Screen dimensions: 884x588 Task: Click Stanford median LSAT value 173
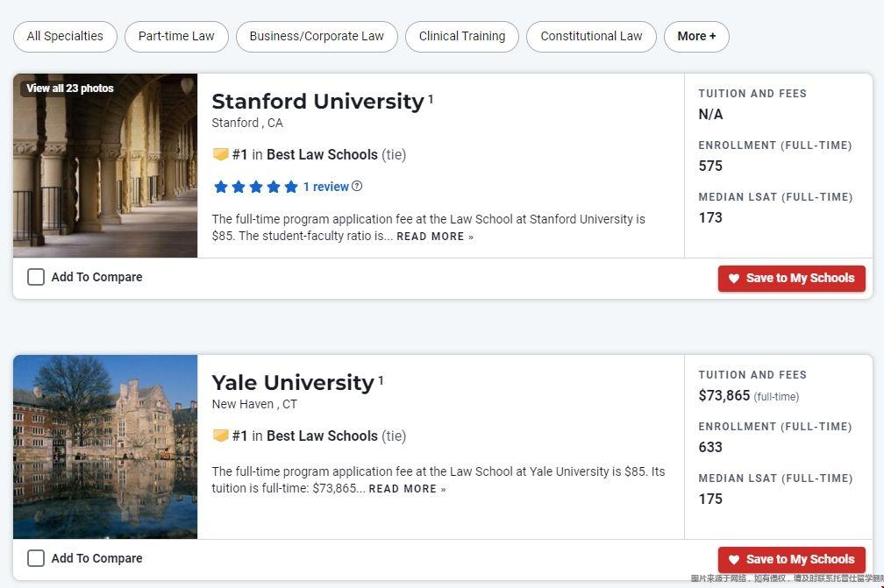[x=710, y=217]
